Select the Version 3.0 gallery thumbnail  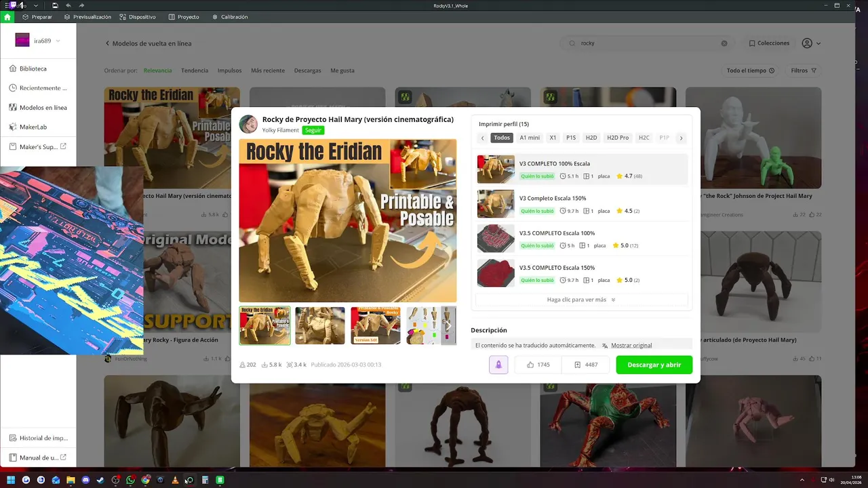(376, 326)
